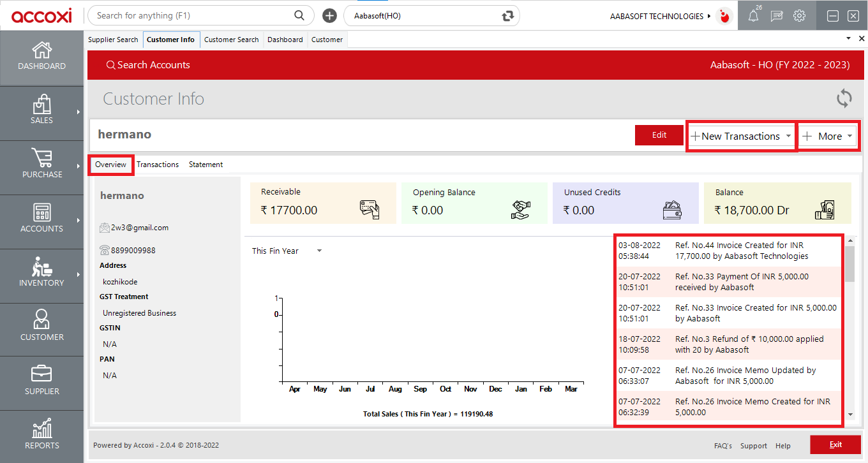Open the Customer module in sidebar
The width and height of the screenshot is (868, 463).
tap(41, 327)
